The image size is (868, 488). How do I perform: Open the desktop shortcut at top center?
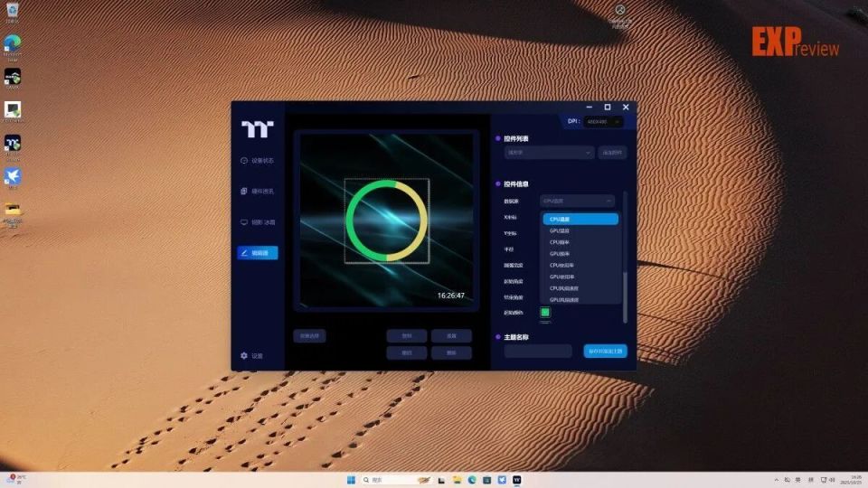(620, 15)
